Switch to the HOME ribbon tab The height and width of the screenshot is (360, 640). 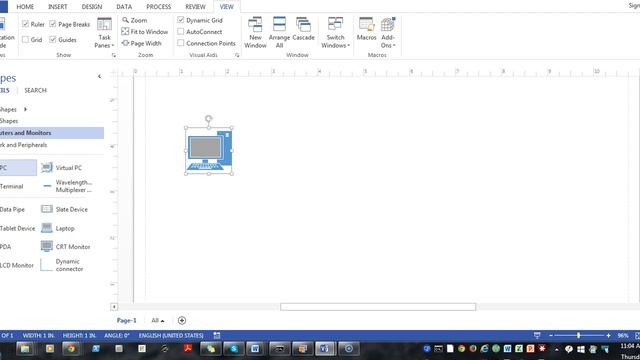coord(25,7)
